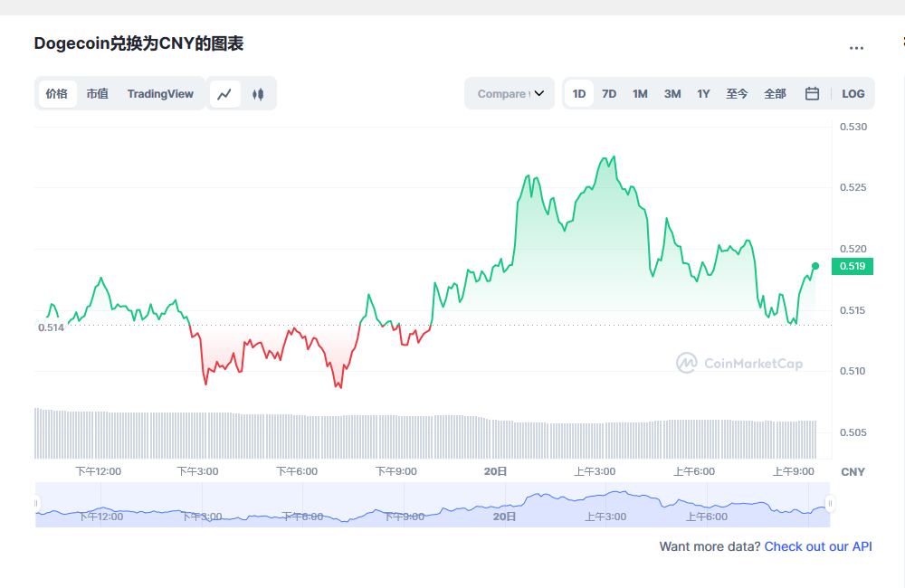Click the right range navigator handle

[x=830, y=504]
